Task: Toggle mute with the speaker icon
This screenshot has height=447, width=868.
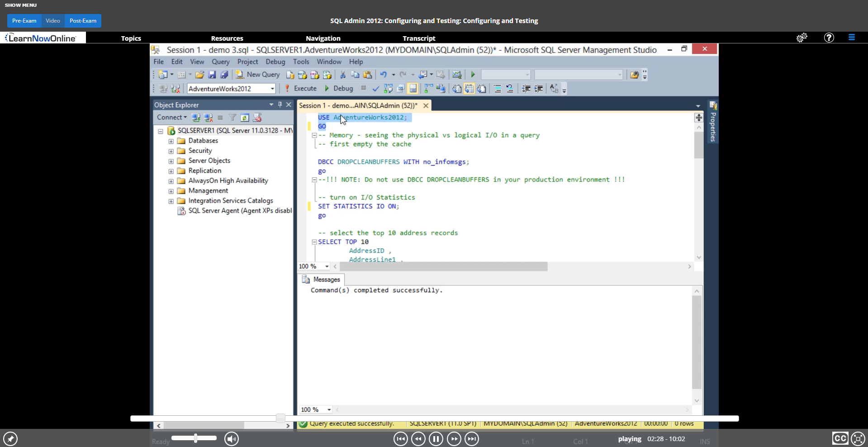Action: pyautogui.click(x=231, y=438)
